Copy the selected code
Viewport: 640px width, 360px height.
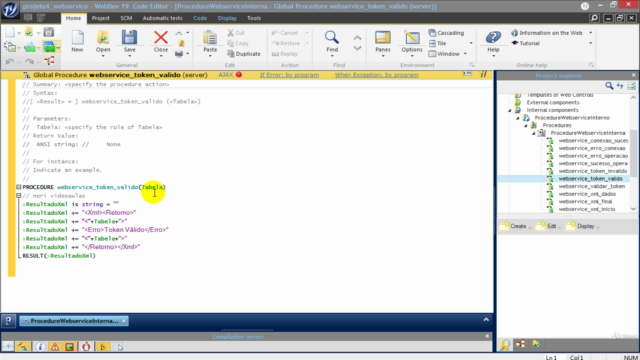click(x=238, y=43)
